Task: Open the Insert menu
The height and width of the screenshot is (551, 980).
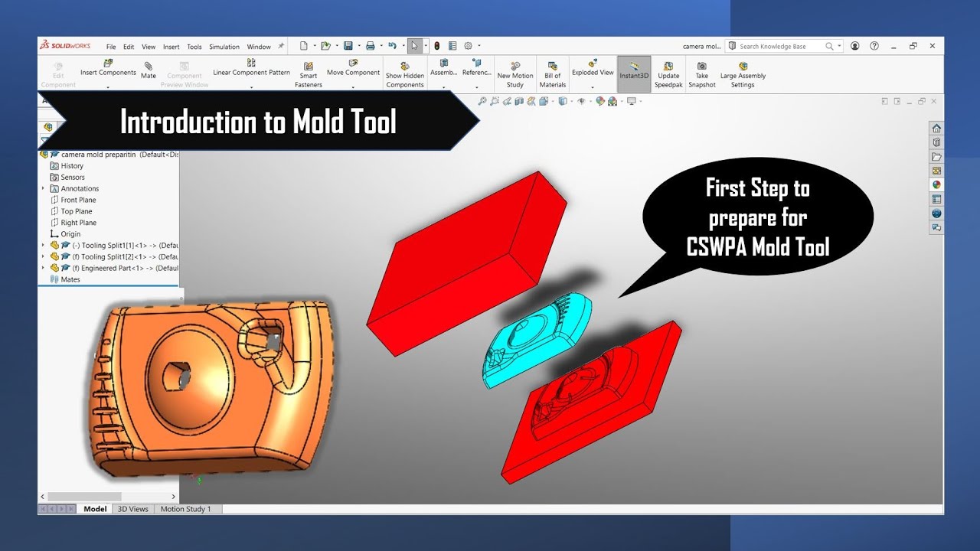Action: (x=171, y=47)
